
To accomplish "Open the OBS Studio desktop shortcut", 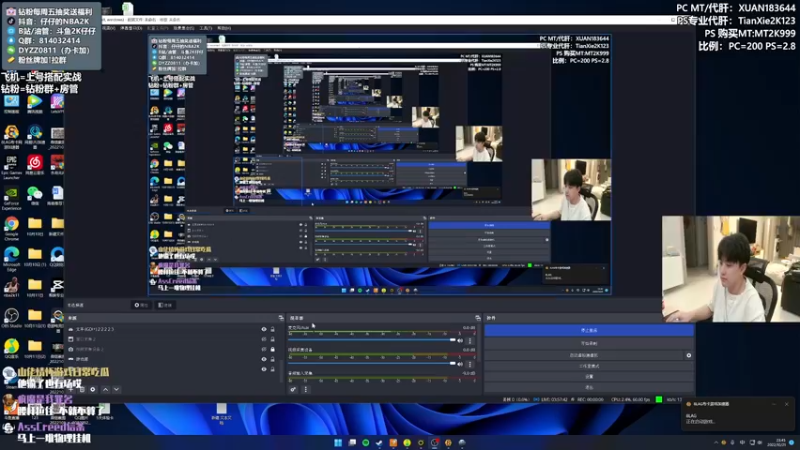I will point(11,318).
